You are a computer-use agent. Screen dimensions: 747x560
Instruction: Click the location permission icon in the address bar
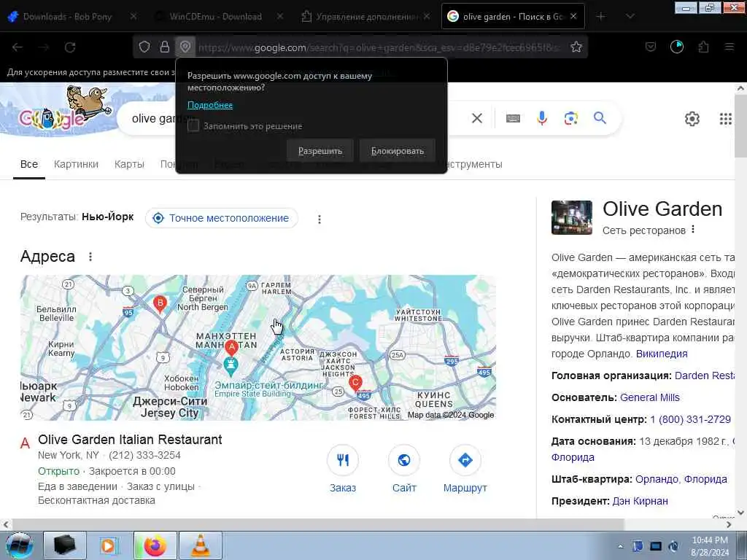(185, 47)
